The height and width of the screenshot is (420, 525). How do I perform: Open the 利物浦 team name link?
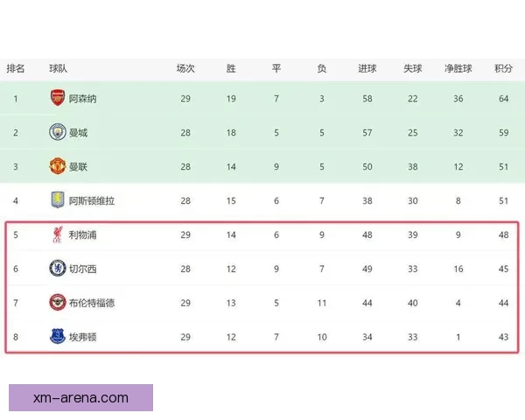[x=83, y=235]
